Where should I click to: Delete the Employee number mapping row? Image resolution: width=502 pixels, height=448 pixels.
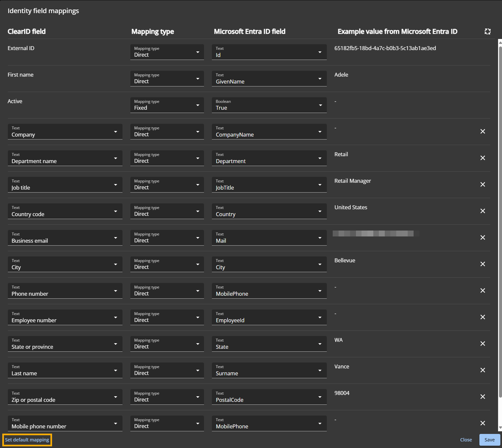(482, 317)
